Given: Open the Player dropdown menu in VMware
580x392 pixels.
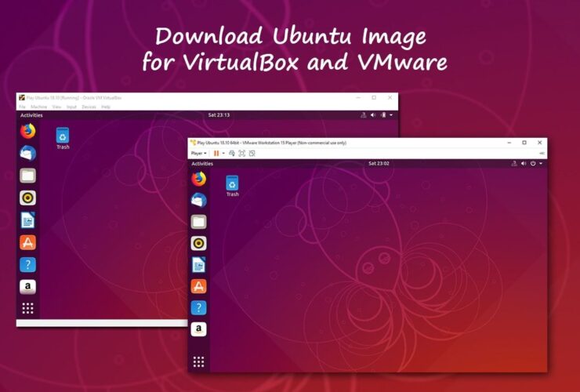Looking at the screenshot, I should [x=198, y=153].
